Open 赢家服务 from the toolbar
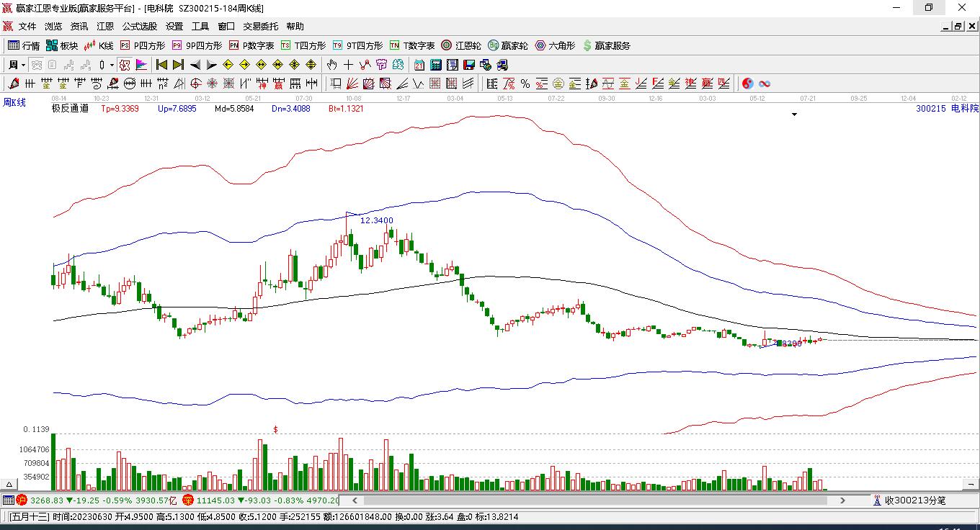Image resolution: width=980 pixels, height=530 pixels. click(x=606, y=45)
